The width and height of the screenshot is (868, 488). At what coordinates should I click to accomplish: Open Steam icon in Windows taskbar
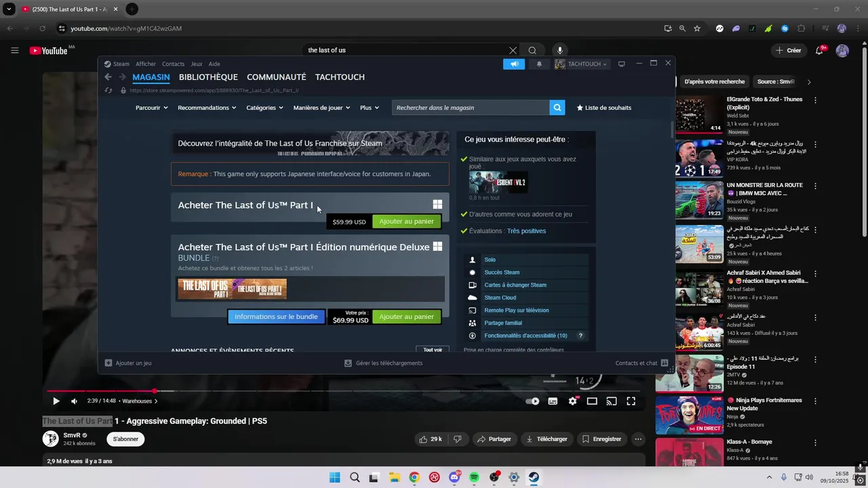tap(534, 477)
